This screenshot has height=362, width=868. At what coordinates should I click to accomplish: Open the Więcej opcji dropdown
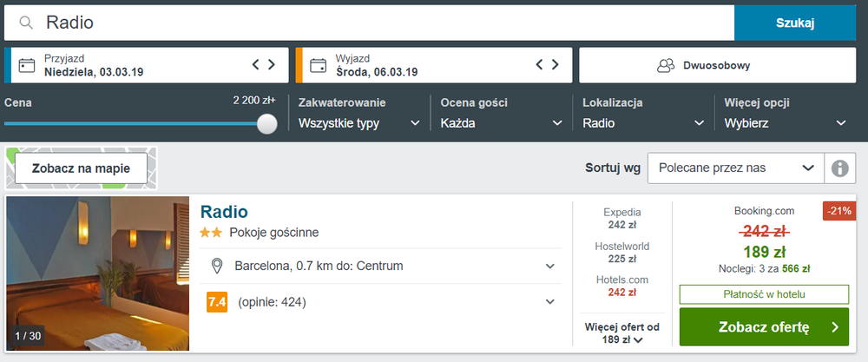[x=786, y=113]
